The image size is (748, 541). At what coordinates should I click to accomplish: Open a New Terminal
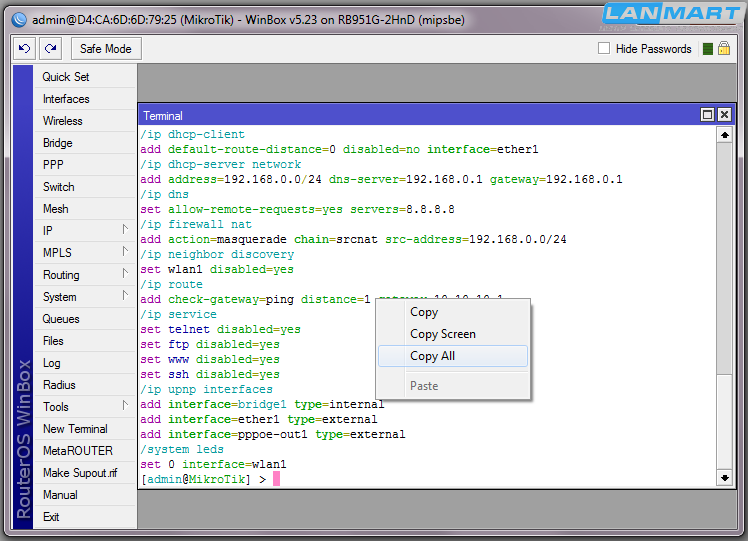click(x=85, y=428)
